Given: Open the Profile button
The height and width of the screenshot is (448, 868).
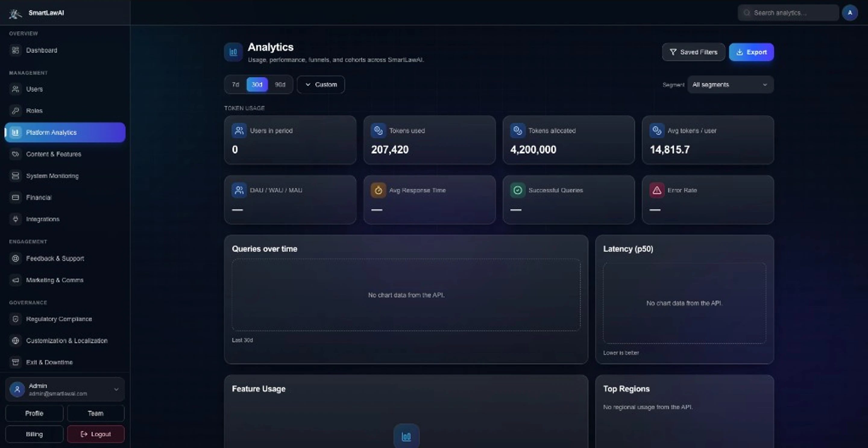Looking at the screenshot, I should coord(34,413).
